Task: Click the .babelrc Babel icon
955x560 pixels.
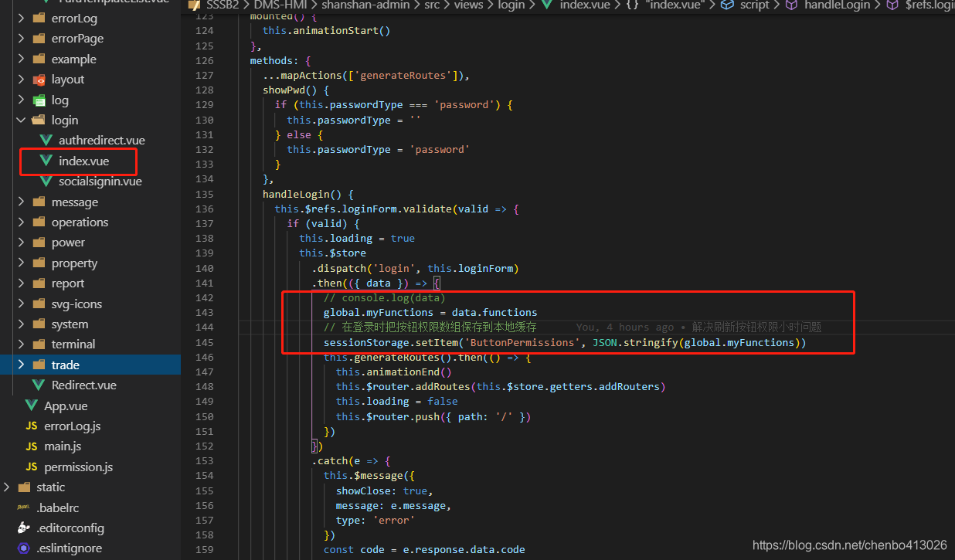Action: click(23, 508)
